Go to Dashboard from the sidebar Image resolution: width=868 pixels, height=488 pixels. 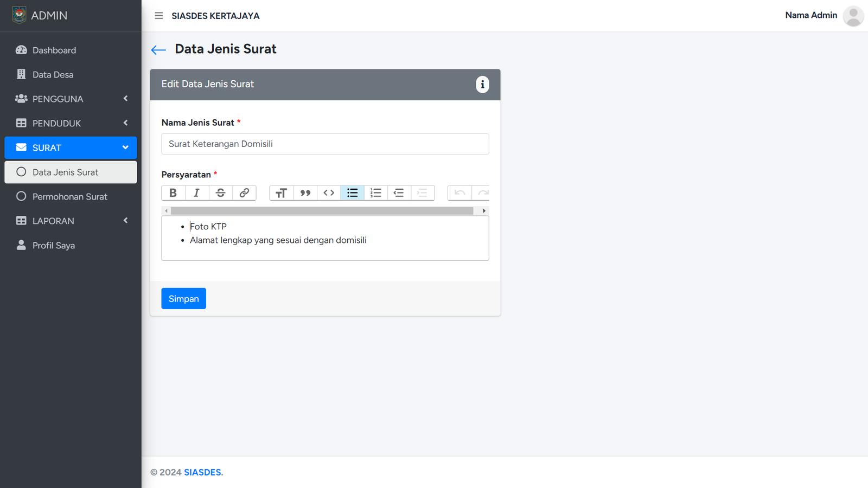[x=54, y=50]
